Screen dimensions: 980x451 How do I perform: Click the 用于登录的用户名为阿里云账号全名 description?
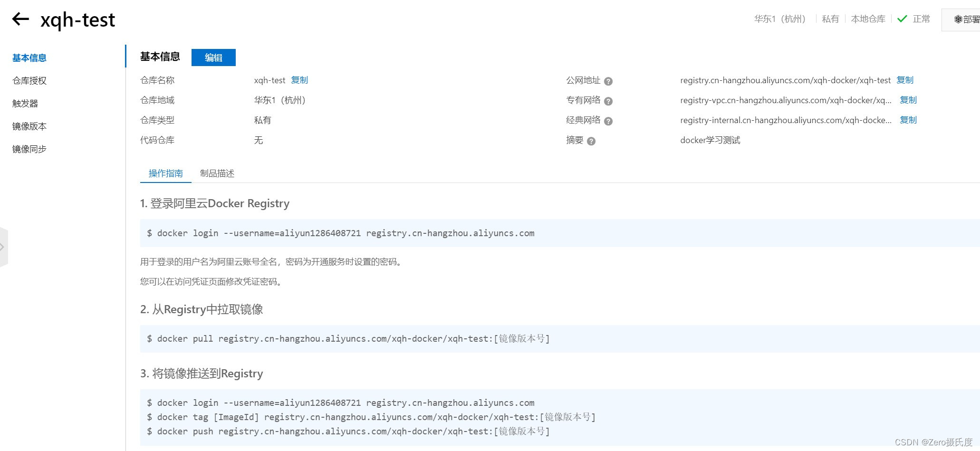click(272, 262)
